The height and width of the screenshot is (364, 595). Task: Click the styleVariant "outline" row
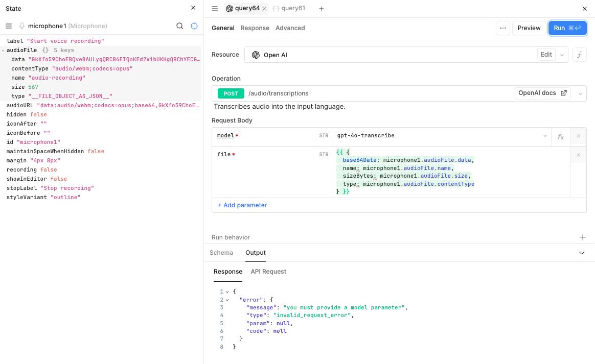[101, 197]
